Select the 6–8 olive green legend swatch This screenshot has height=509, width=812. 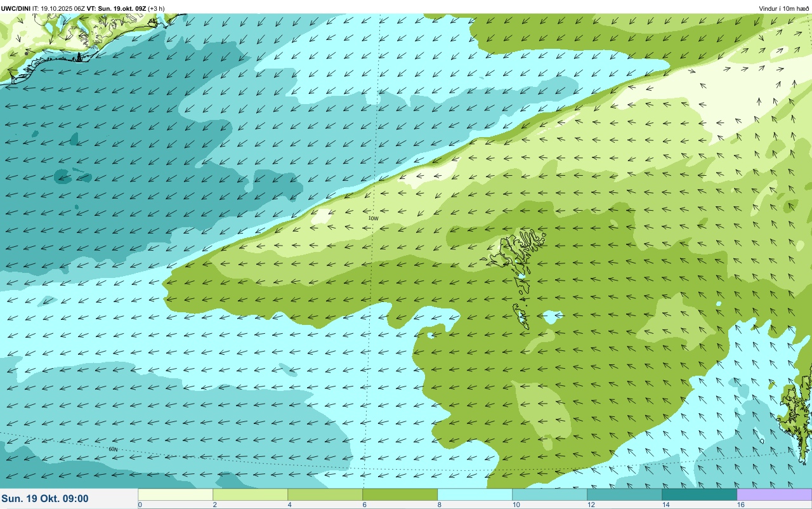pos(400,494)
